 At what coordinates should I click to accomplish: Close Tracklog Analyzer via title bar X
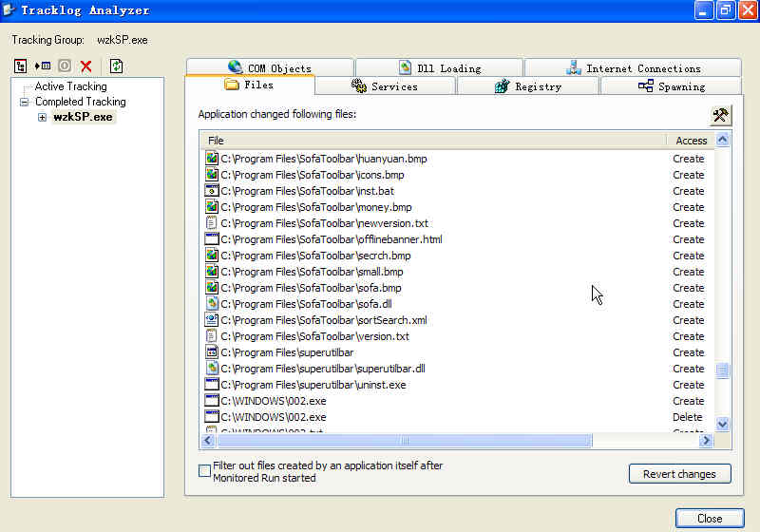[748, 10]
